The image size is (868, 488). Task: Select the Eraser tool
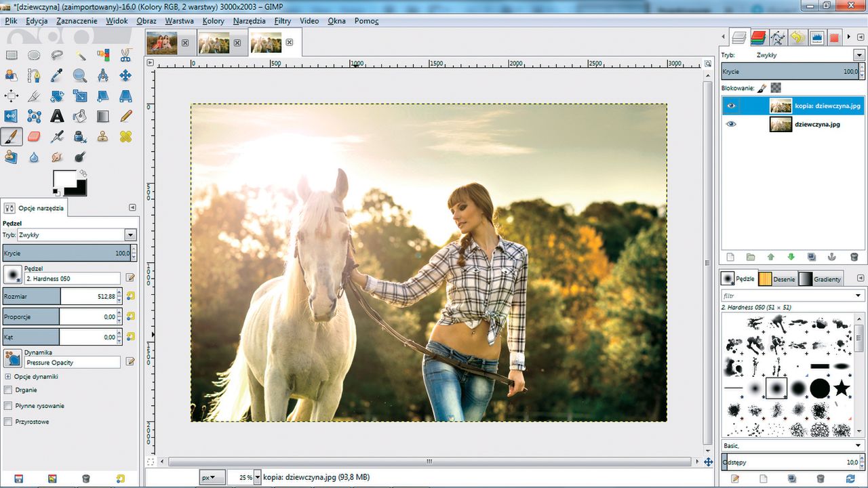[x=34, y=137]
